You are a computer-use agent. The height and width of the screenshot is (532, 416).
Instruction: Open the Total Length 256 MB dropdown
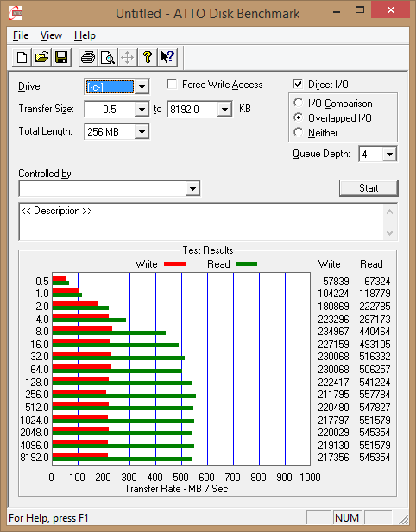click(142, 131)
